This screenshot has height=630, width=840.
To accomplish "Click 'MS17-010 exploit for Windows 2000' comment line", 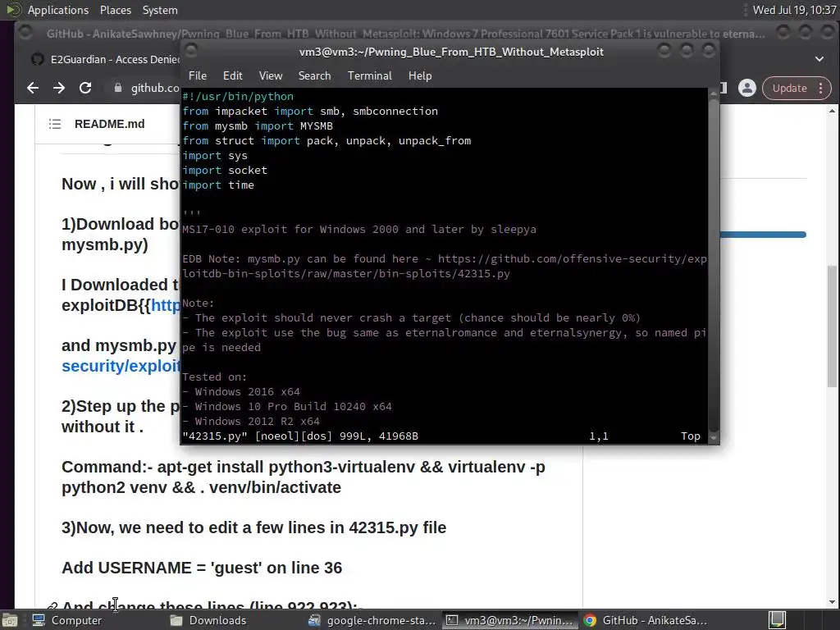I will [x=359, y=230].
